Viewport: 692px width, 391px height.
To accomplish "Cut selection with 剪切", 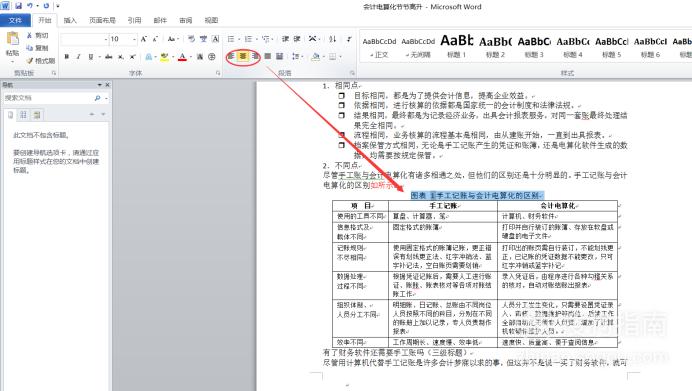I will point(37,35).
